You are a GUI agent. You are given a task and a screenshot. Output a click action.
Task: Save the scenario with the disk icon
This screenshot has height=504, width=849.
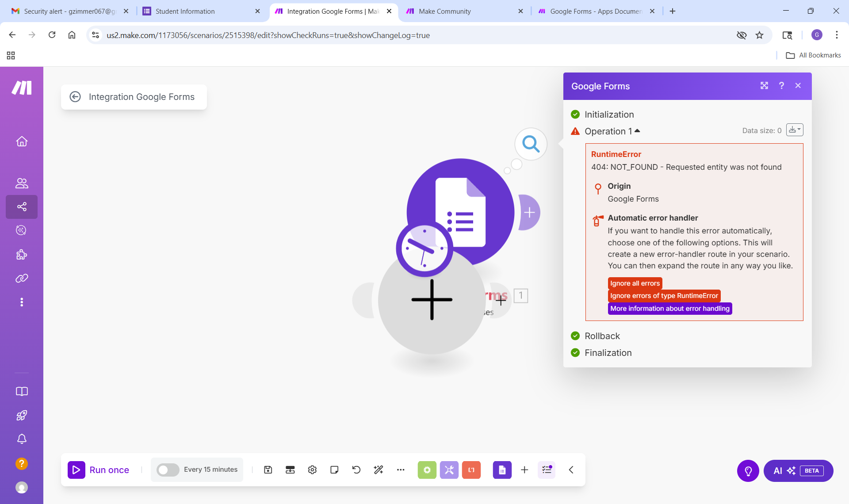(268, 470)
